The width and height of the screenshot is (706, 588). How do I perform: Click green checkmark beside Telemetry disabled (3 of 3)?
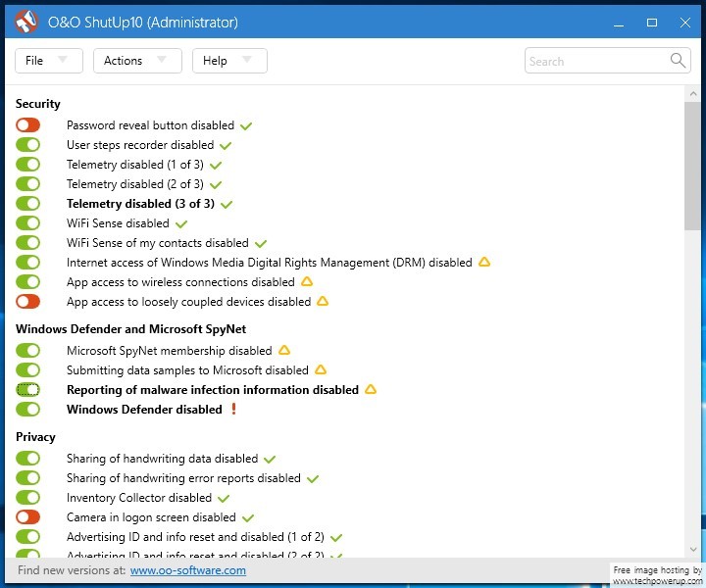(x=227, y=205)
